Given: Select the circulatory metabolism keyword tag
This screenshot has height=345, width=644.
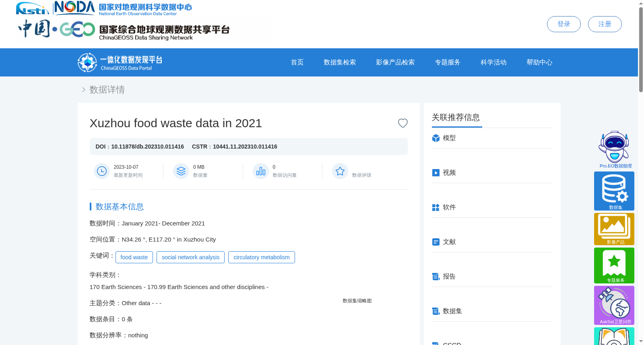Looking at the screenshot, I should click(262, 257).
